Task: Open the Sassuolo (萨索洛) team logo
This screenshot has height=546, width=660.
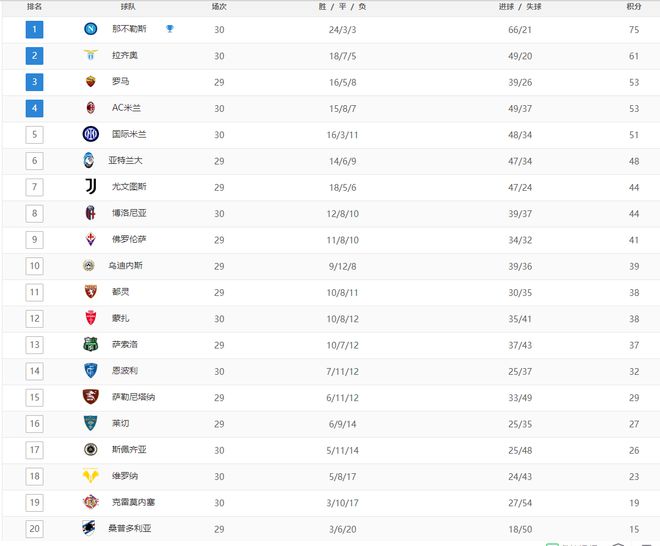Action: point(90,344)
